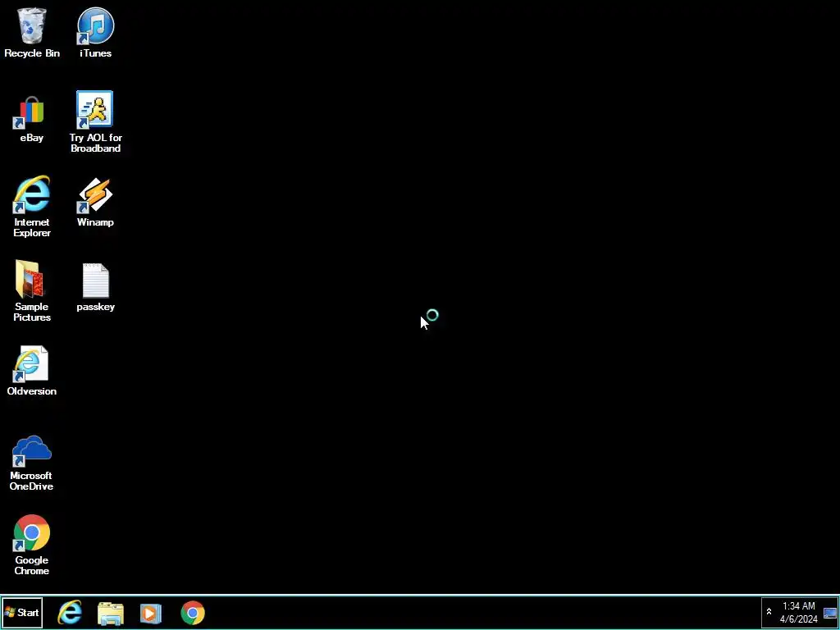The image size is (840, 630).
Task: Launch the iTunes desktop shortcut
Action: tap(95, 32)
